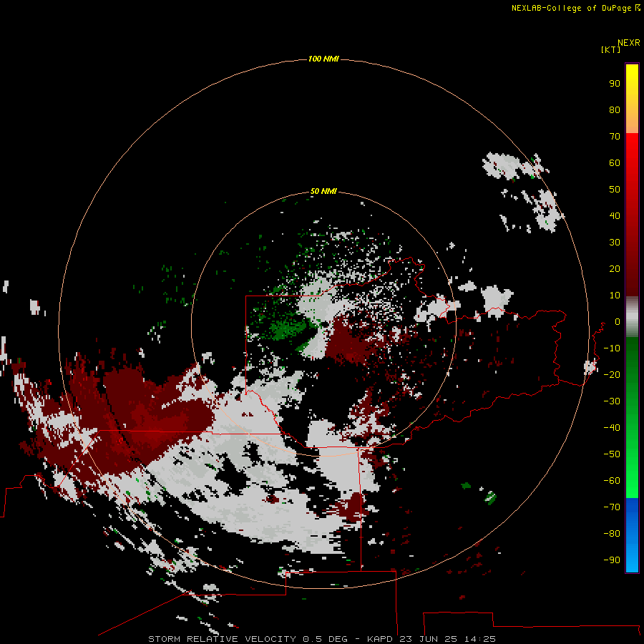
Task: Click the "NEXR" label above the scale
Action: (x=629, y=43)
